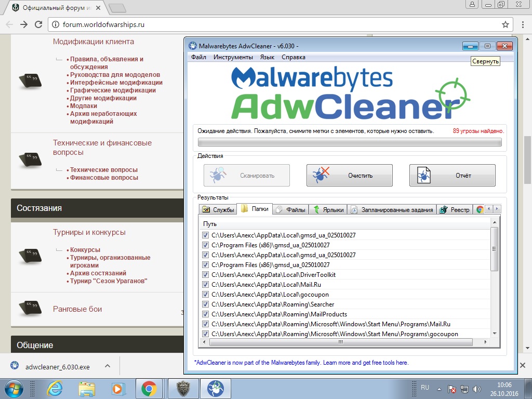Uncheck Start Menu\Programs\Mail.Ru checkbox
This screenshot has height=399, width=532.
coord(205,324)
